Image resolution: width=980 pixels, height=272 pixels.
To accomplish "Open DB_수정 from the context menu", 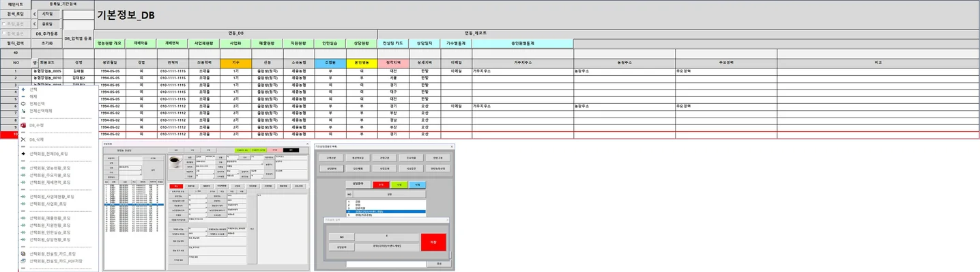I will coord(36,126).
